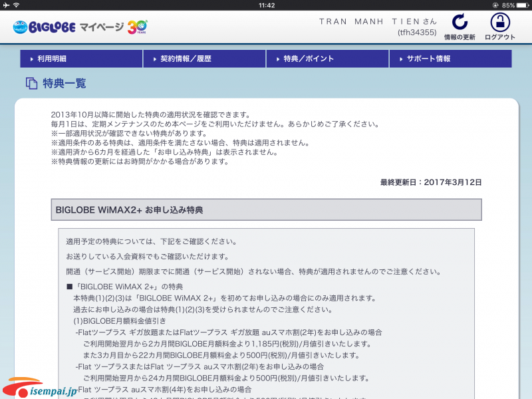Screen dimensions: 532x399
Task: Click the 適用予定の特典については line
Action: tap(152, 241)
